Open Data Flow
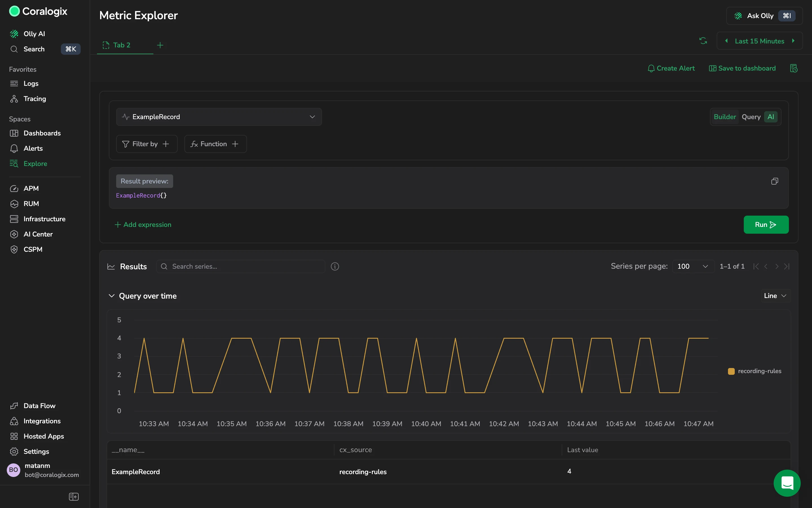 click(39, 406)
